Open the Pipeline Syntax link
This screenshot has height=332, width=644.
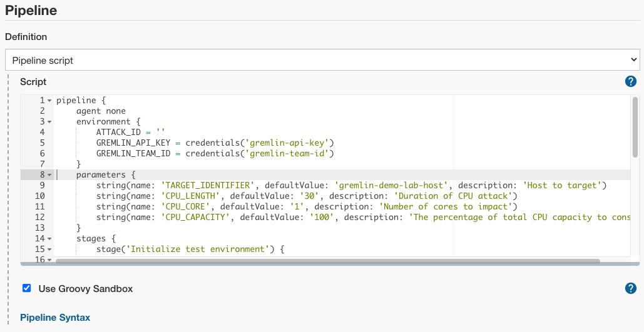click(55, 317)
